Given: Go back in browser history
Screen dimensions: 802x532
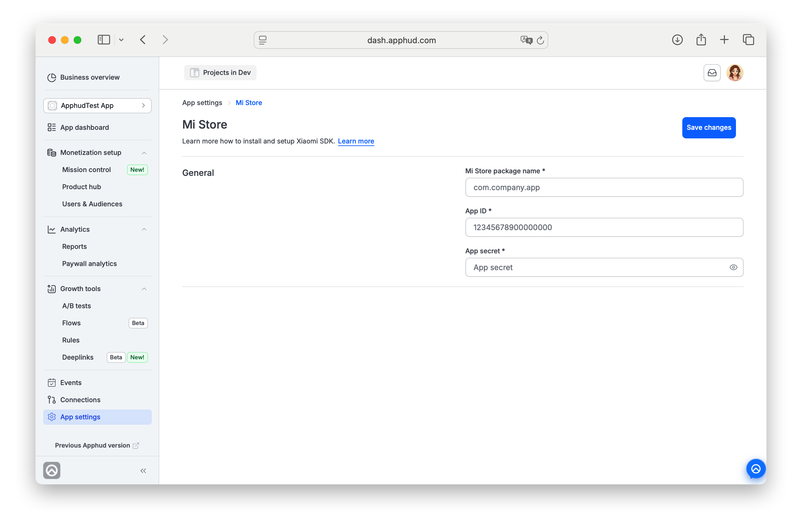Looking at the screenshot, I should (143, 40).
